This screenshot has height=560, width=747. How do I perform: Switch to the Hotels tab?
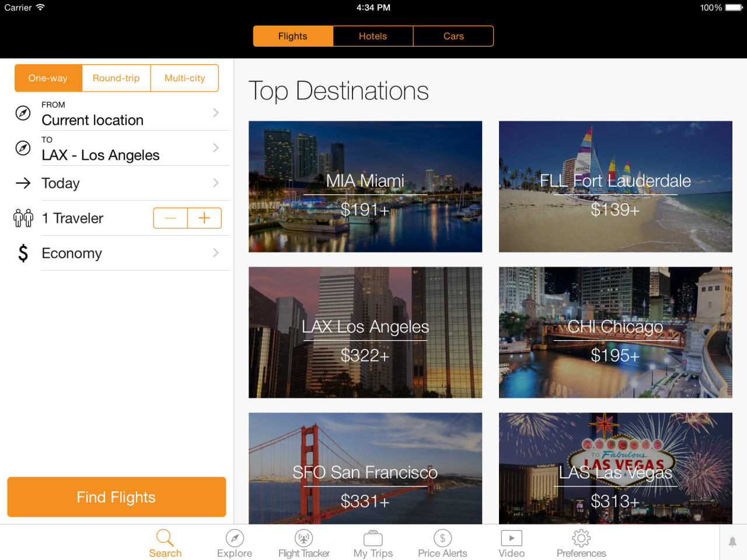[x=373, y=36]
